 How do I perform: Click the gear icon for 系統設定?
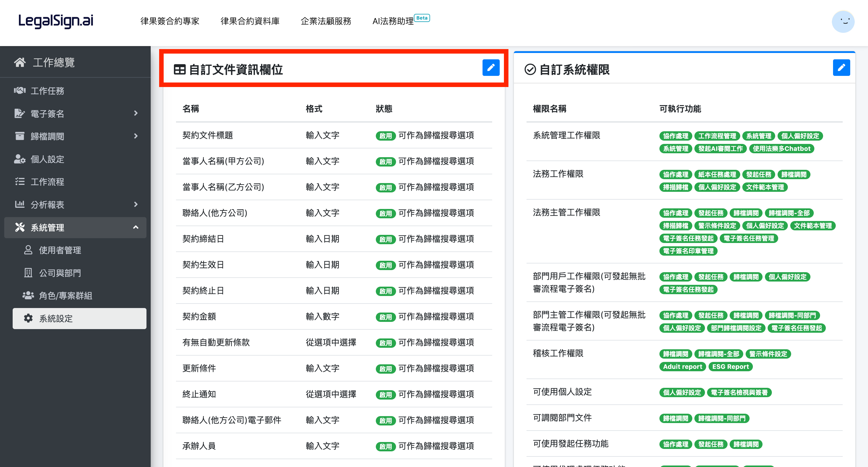coord(28,318)
